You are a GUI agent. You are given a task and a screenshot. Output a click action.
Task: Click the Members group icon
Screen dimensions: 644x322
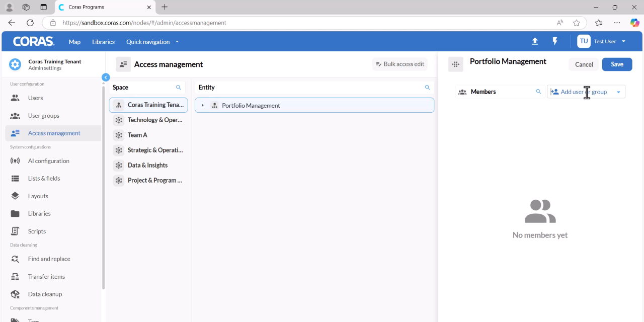(462, 92)
